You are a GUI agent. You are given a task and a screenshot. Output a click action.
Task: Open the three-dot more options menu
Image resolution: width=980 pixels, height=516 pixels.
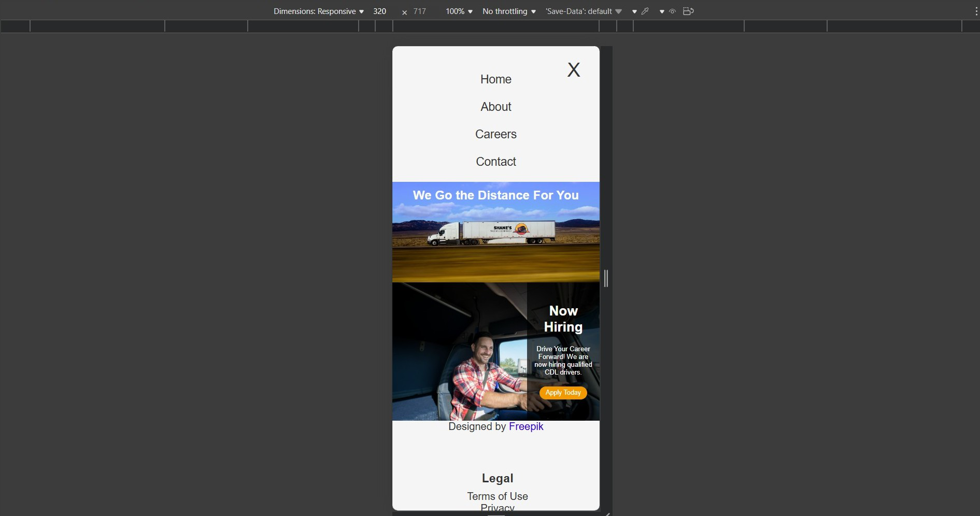(976, 11)
